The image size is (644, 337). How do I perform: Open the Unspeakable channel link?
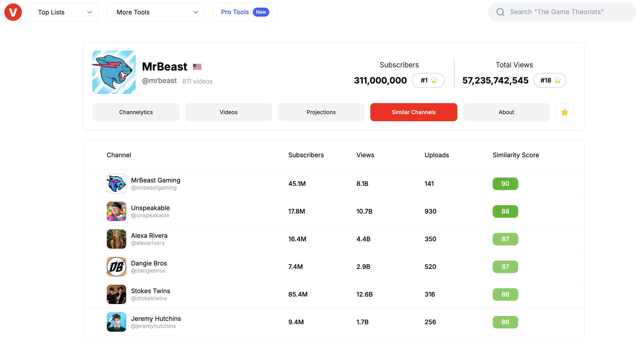click(x=150, y=208)
